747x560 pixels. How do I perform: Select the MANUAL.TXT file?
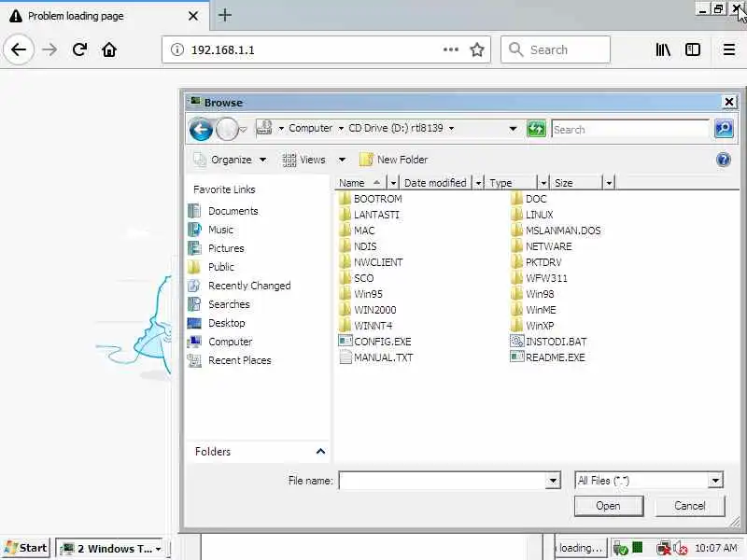click(x=376, y=357)
